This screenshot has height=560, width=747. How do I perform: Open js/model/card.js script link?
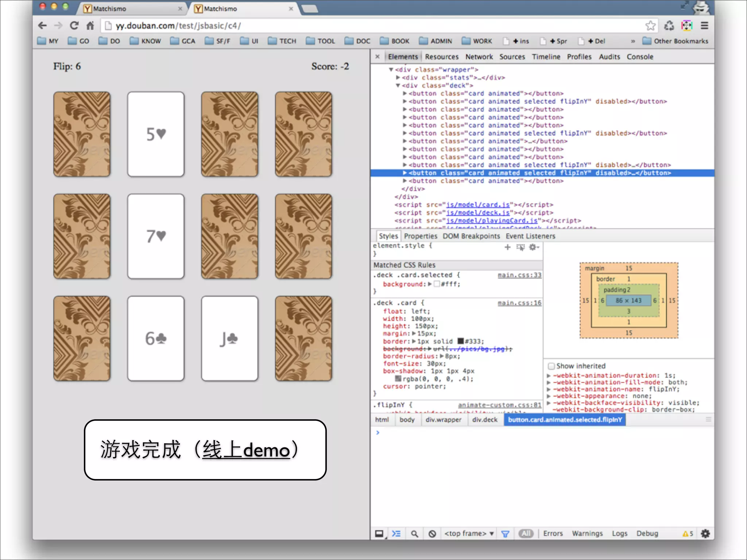coord(478,205)
